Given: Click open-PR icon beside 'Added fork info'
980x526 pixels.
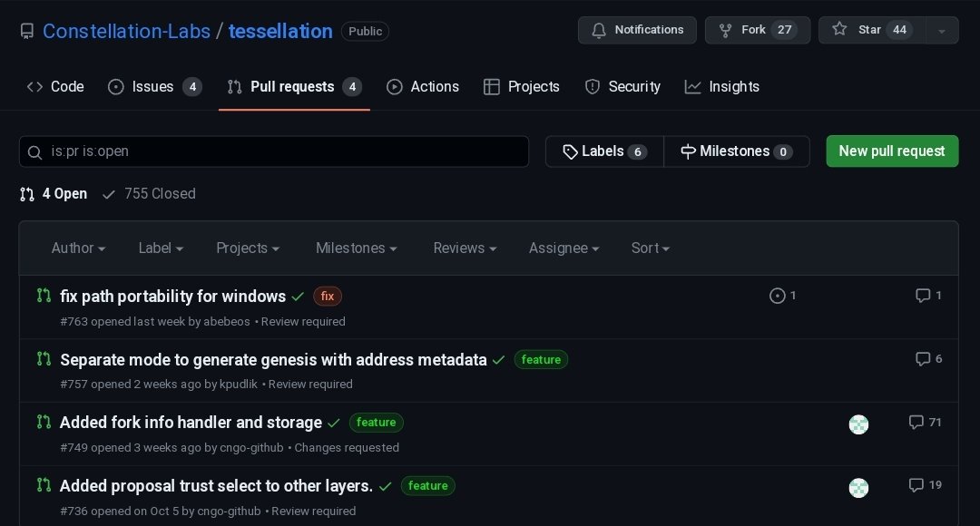Looking at the screenshot, I should coord(44,422).
